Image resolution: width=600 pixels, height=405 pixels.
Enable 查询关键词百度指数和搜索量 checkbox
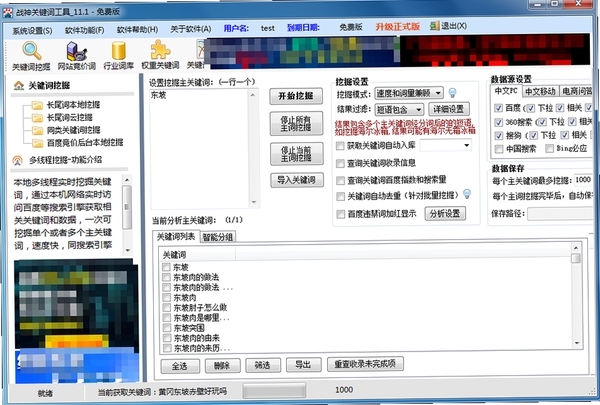coord(340,180)
